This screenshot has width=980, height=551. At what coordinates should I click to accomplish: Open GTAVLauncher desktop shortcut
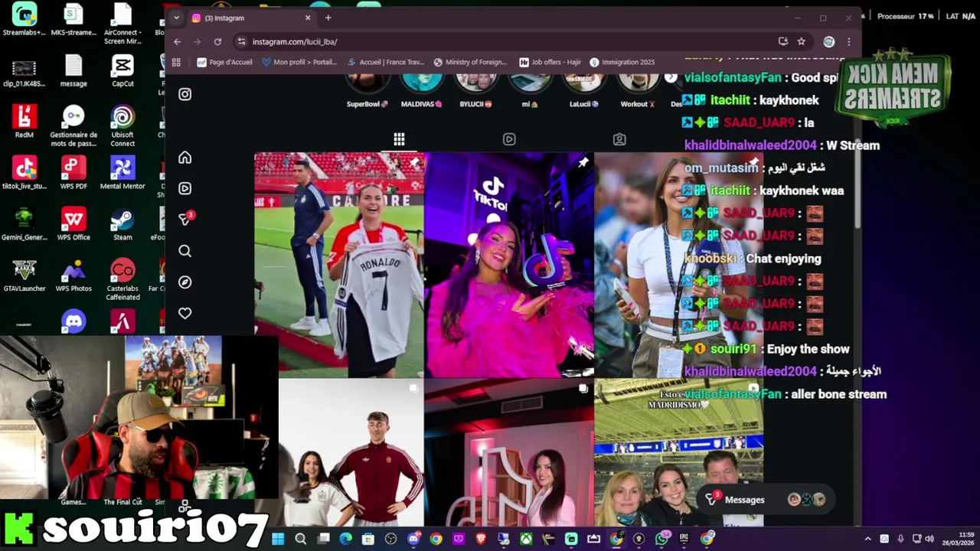pyautogui.click(x=24, y=275)
